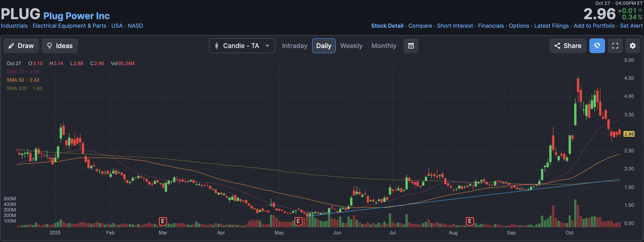Click the NASD exchange link
The image size is (644, 242).
pos(135,26)
